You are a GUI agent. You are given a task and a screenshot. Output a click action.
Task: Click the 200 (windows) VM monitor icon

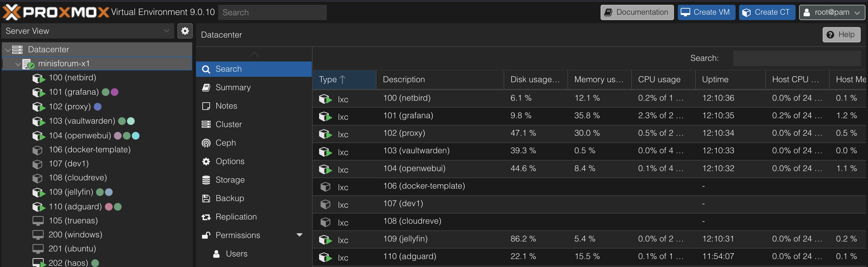38,235
